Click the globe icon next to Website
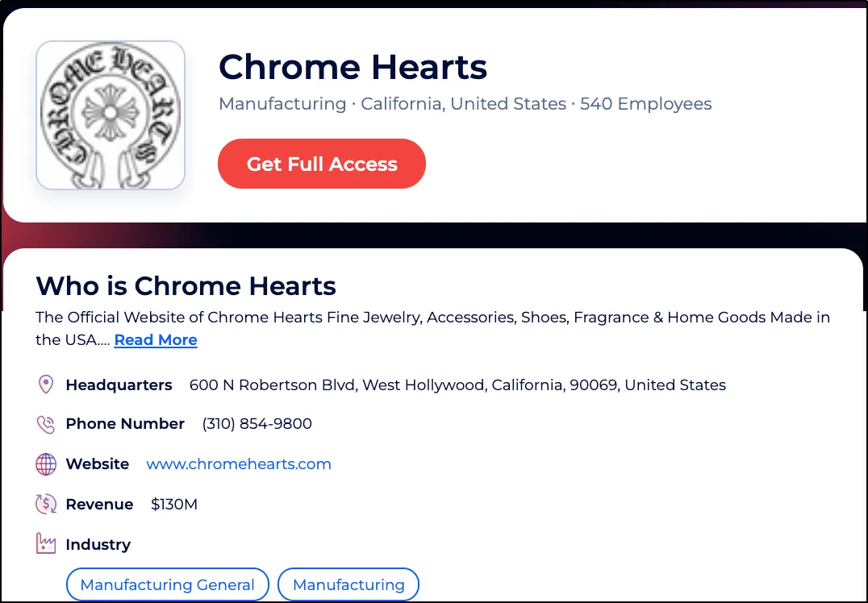The image size is (868, 603). (x=46, y=464)
